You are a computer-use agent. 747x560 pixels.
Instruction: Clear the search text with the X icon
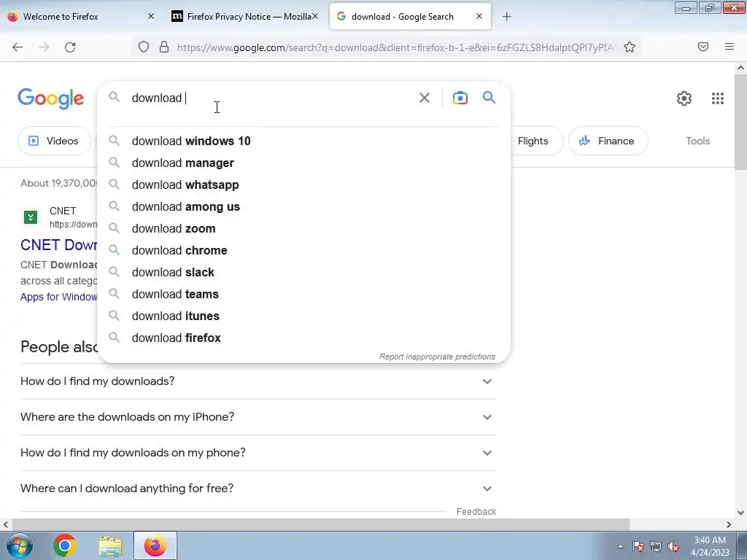(424, 98)
